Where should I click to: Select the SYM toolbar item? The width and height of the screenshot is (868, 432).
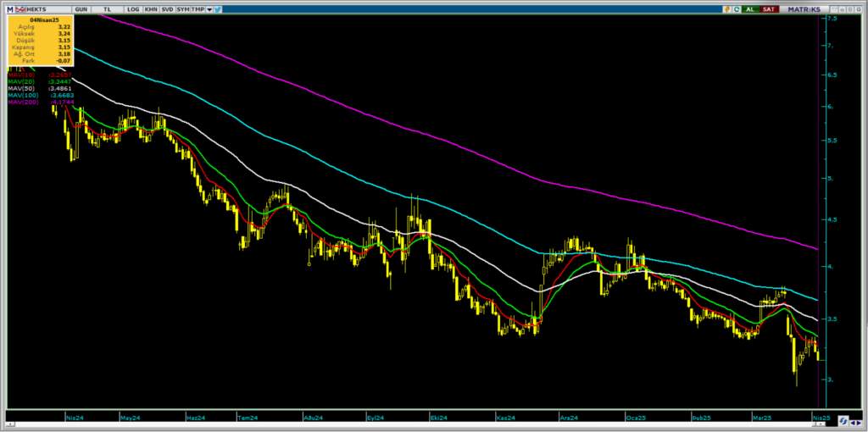tap(183, 9)
